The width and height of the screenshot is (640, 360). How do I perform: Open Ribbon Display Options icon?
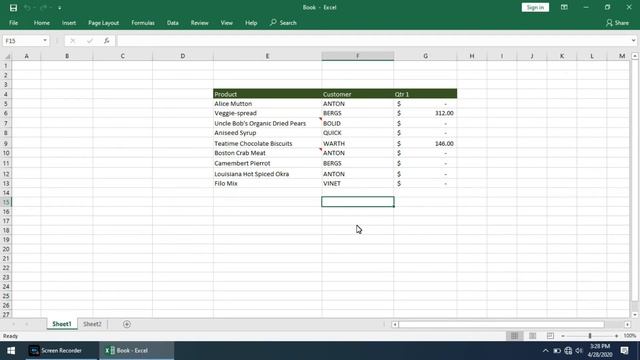[x=564, y=7]
